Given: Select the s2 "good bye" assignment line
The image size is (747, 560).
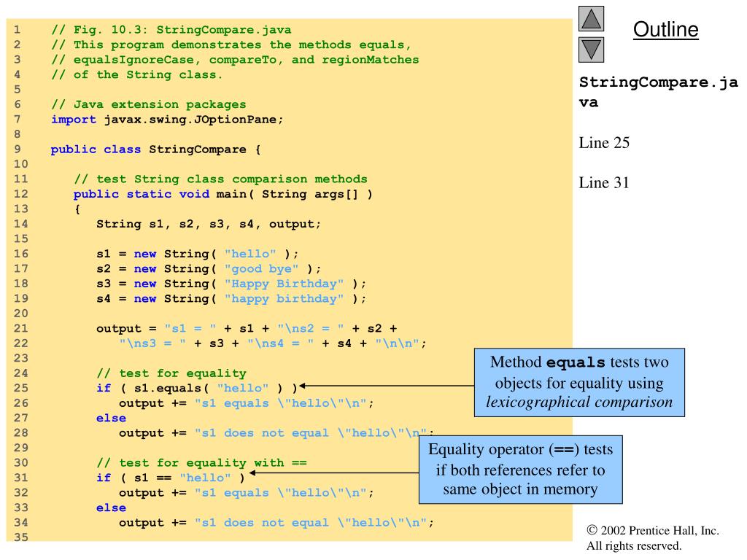Looking at the screenshot, I should coord(209,269).
